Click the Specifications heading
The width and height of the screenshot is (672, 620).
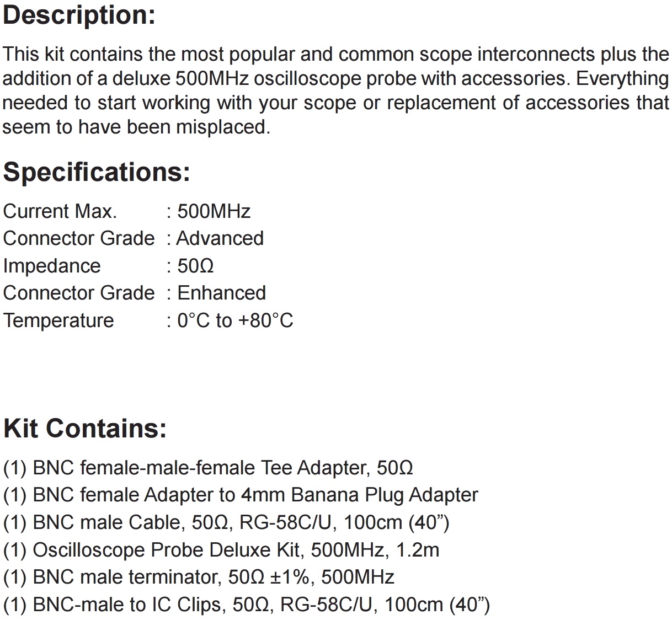click(x=97, y=172)
